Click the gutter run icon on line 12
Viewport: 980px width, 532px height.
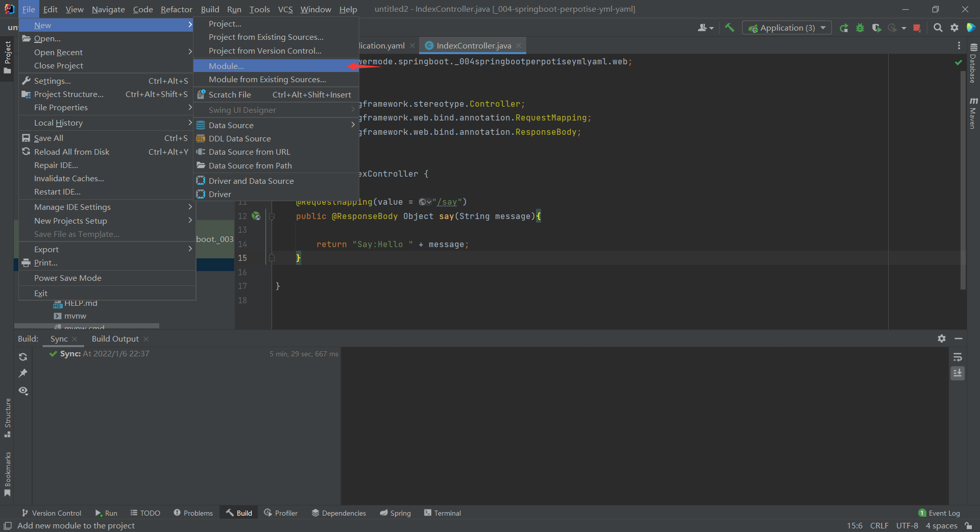pos(256,216)
